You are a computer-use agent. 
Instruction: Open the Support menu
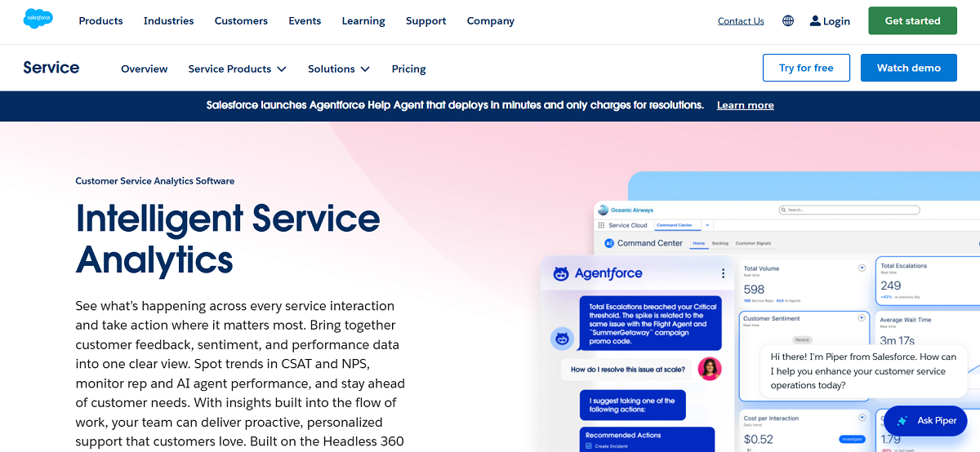[426, 21]
